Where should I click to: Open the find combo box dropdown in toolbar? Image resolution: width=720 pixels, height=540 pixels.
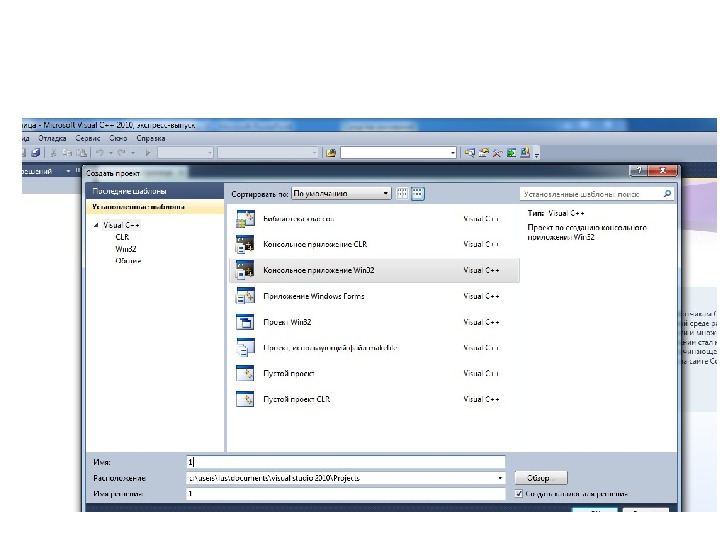453,153
